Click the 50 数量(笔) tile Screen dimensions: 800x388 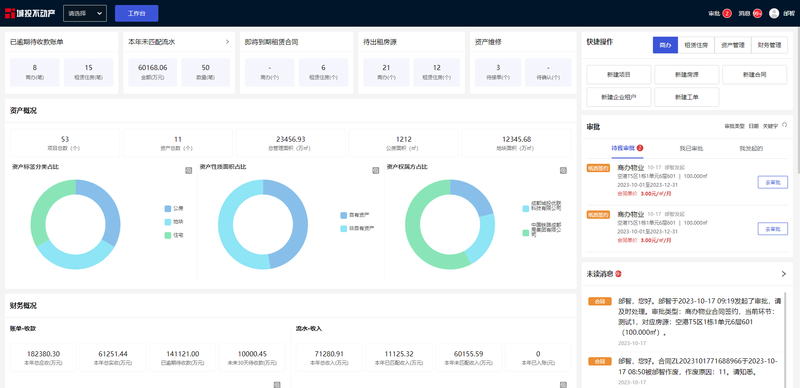click(206, 72)
